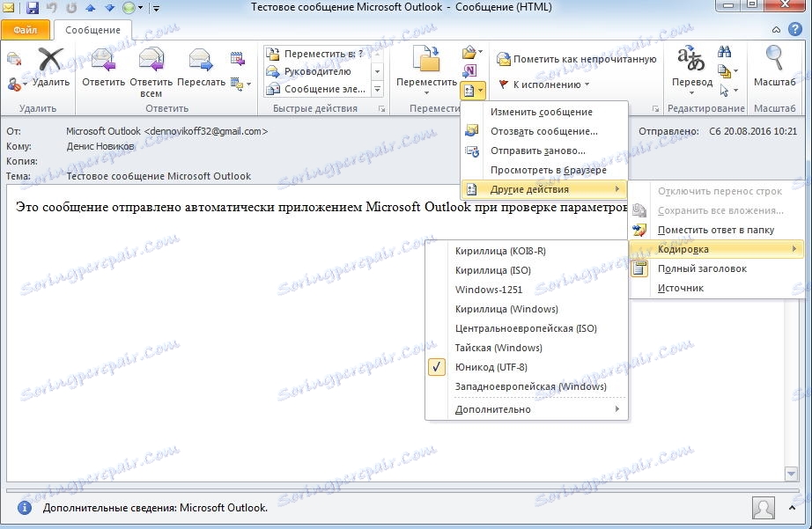Screen dimensions: 812x529
Task: Click the contact photo placeholder icon
Action: (x=764, y=508)
